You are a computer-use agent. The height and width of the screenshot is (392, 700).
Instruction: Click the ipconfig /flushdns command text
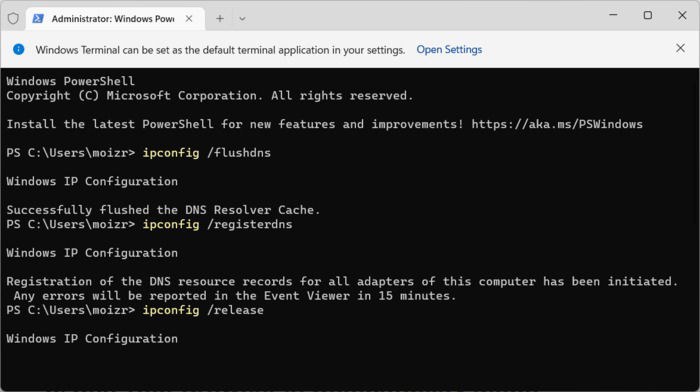[207, 153]
